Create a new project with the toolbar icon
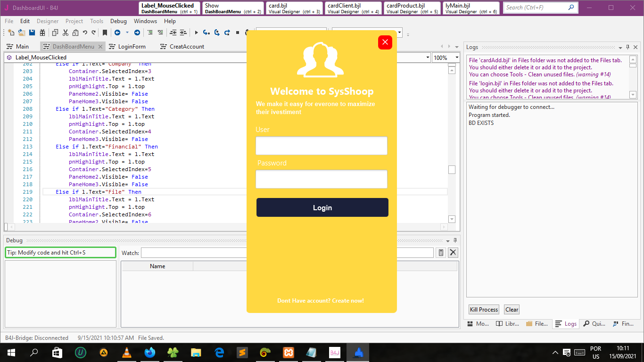The image size is (644, 362). (x=11, y=33)
